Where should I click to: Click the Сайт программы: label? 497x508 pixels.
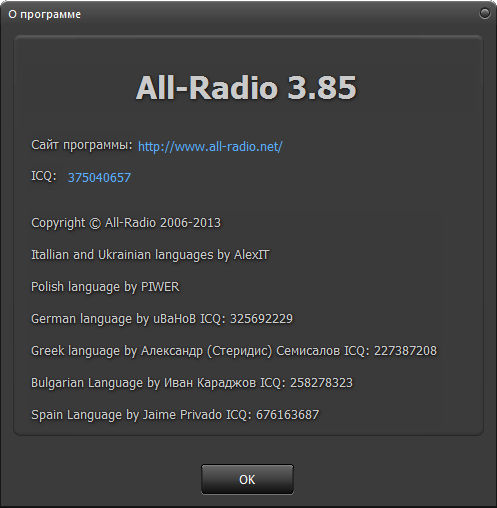point(82,145)
